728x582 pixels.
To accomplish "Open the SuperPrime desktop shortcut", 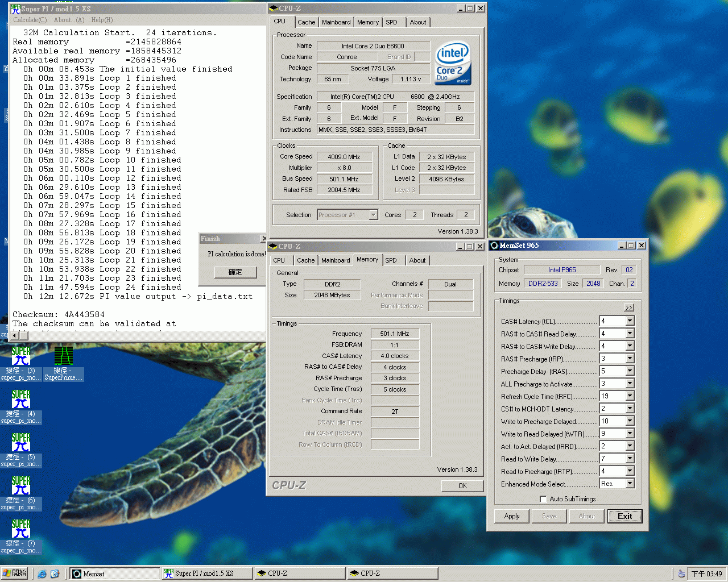I will (63, 364).
